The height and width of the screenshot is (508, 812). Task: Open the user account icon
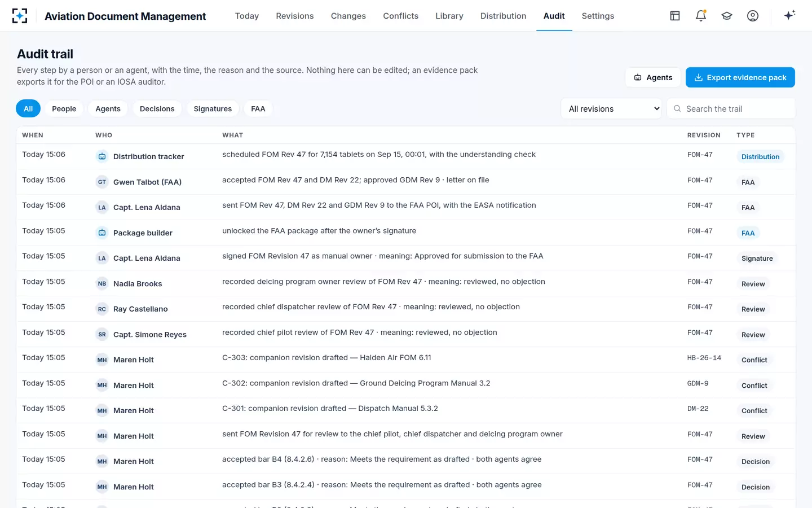[x=753, y=16]
